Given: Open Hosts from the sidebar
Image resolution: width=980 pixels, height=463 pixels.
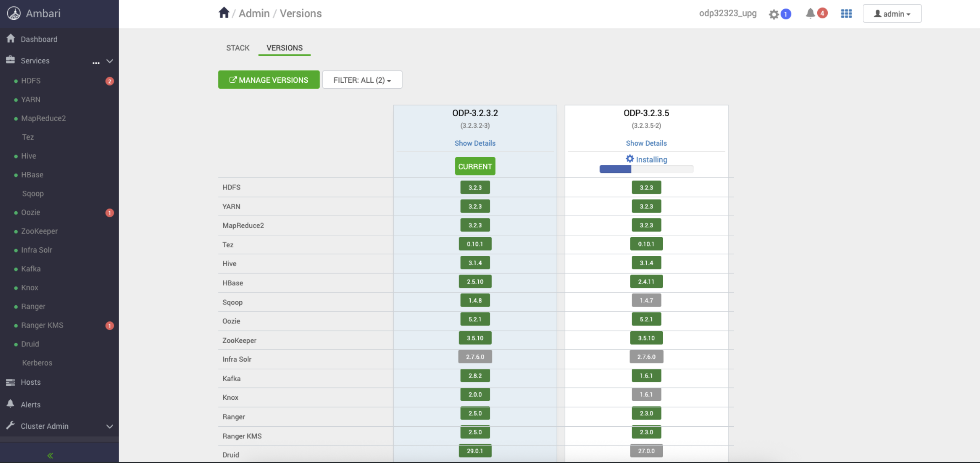Looking at the screenshot, I should 31,382.
